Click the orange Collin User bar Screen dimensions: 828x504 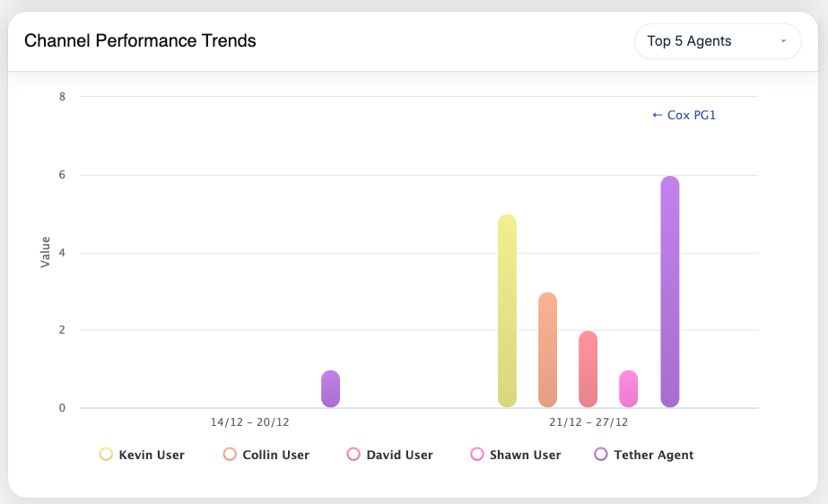[x=547, y=350]
